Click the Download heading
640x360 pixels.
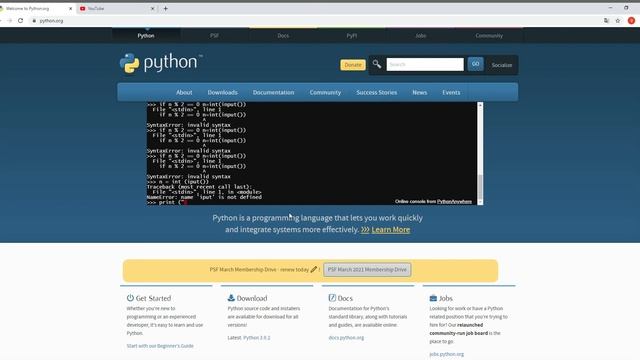tap(252, 298)
